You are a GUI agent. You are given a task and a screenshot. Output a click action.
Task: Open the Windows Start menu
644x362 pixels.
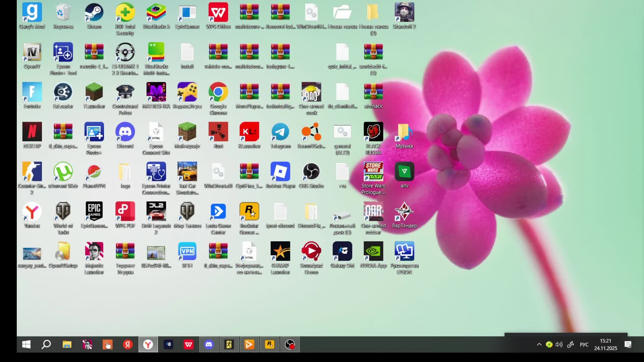[x=26, y=344]
